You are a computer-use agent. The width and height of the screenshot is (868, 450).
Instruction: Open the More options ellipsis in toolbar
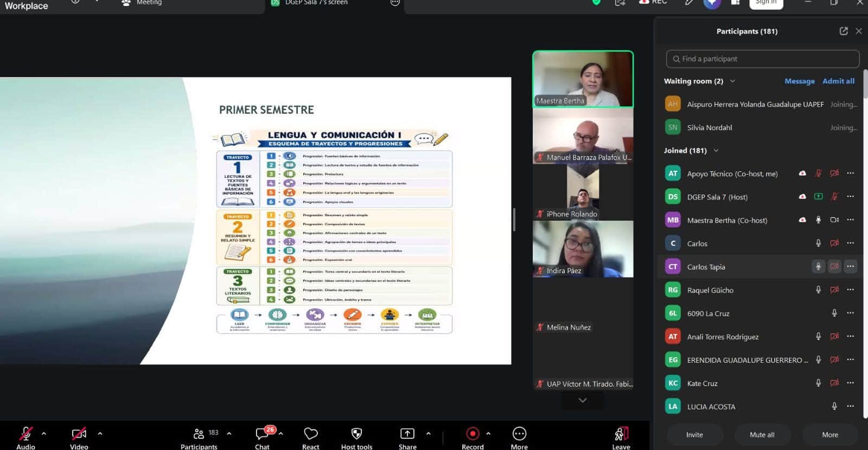(x=519, y=433)
